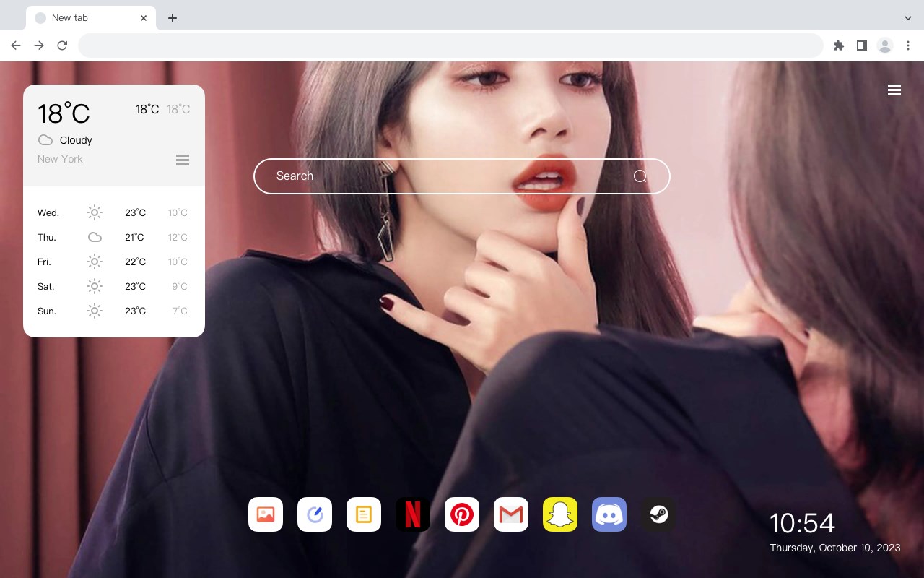Click the "New York" location label

(60, 159)
